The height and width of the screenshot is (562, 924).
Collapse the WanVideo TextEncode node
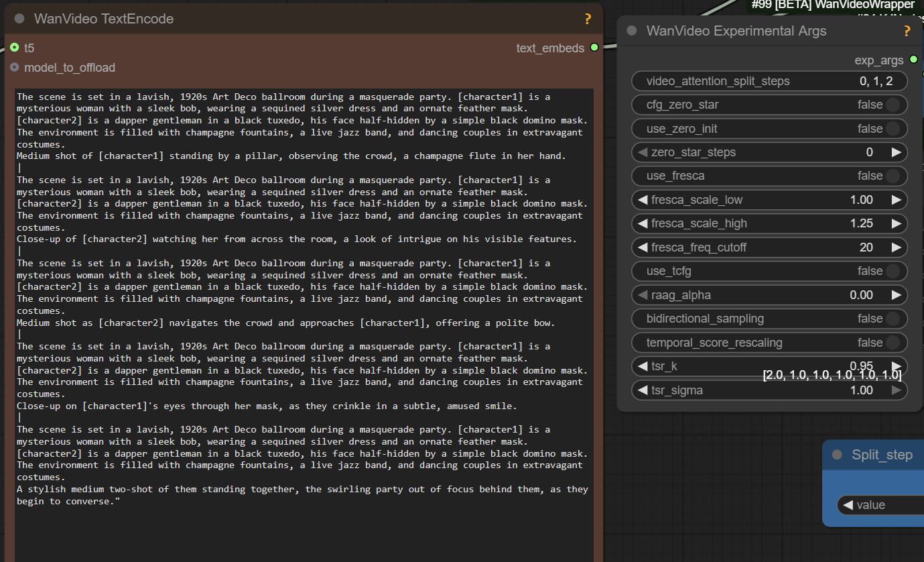[x=19, y=19]
